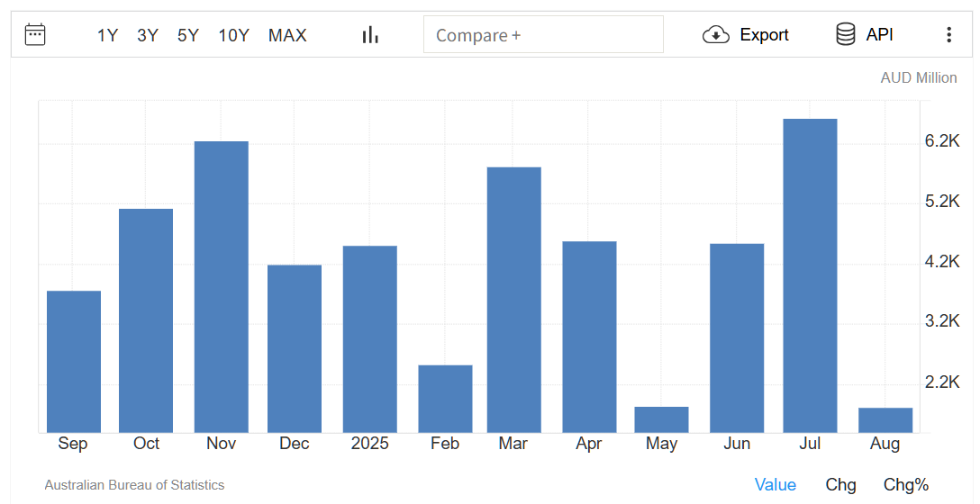This screenshot has width=980, height=504.
Task: Switch to 5Y time range
Action: click(x=187, y=35)
